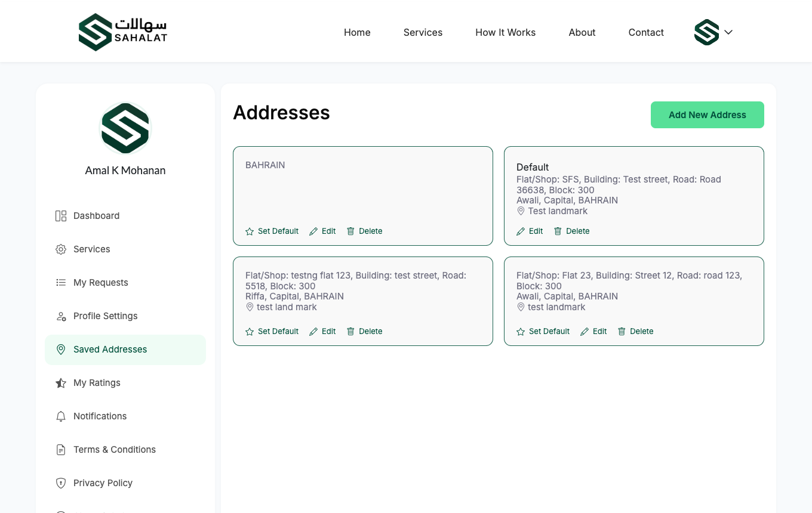Click the Services gear icon in sidebar
Viewport: 812px width, 513px height.
61,249
